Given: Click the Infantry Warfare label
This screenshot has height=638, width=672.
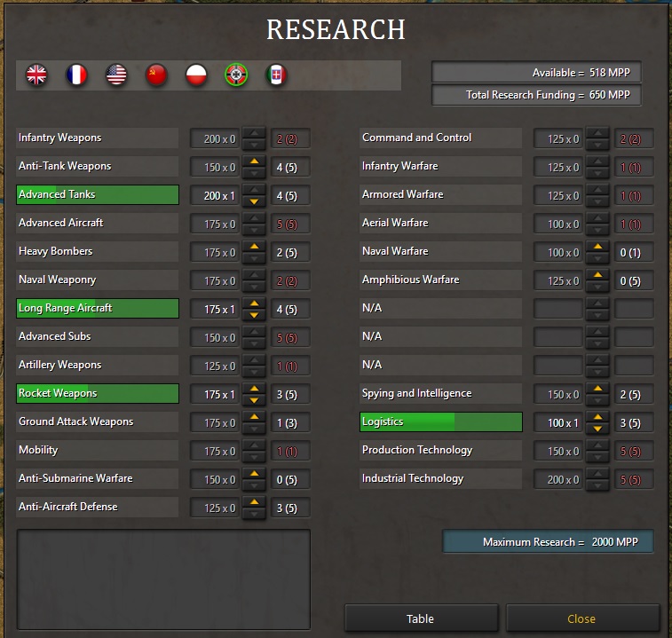Looking at the screenshot, I should coord(399,166).
